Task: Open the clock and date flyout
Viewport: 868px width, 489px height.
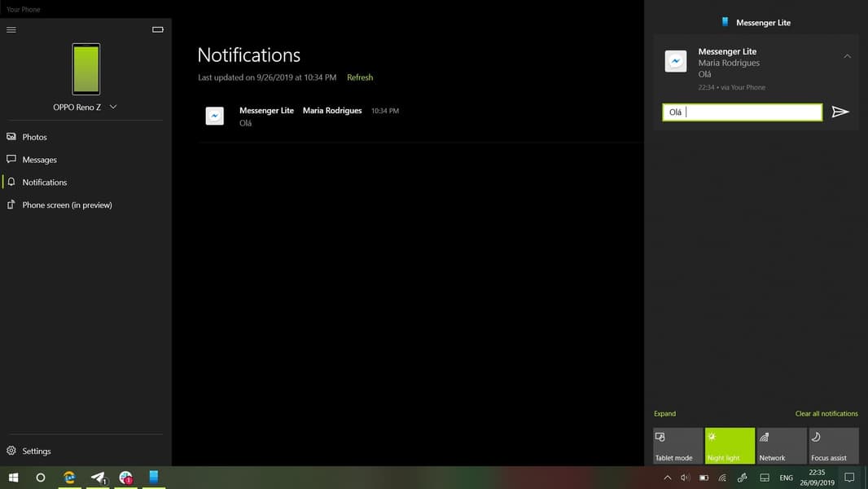Action: [x=817, y=478]
